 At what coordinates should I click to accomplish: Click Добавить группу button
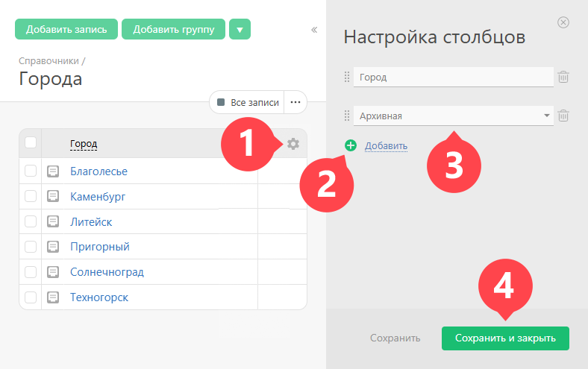coord(174,29)
